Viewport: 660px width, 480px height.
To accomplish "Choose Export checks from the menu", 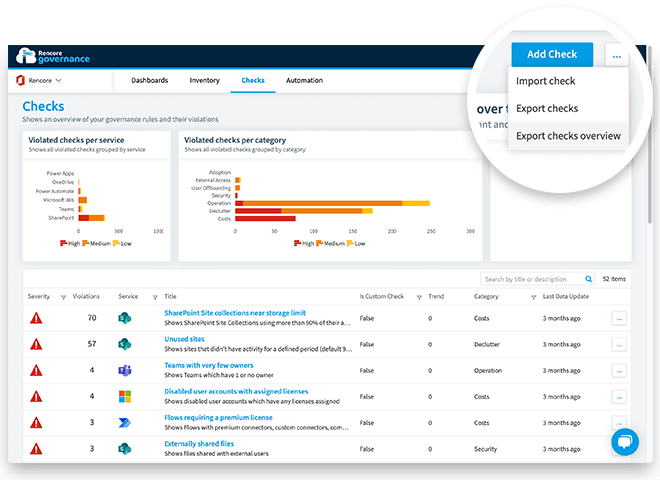I will (547, 109).
